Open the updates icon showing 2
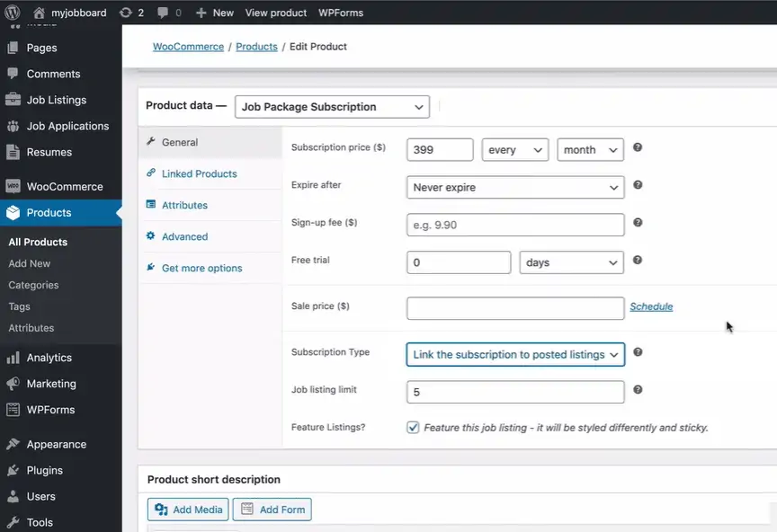This screenshot has width=777, height=532. (126, 13)
